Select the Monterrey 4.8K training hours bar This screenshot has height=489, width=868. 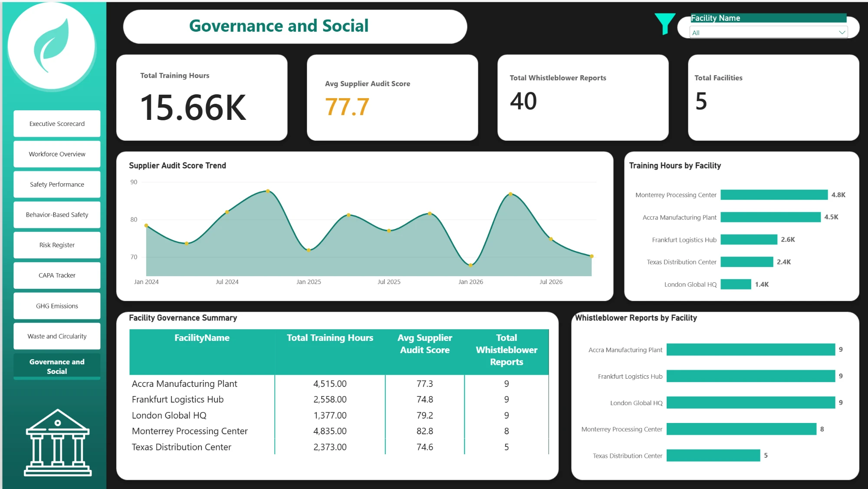[x=774, y=195]
